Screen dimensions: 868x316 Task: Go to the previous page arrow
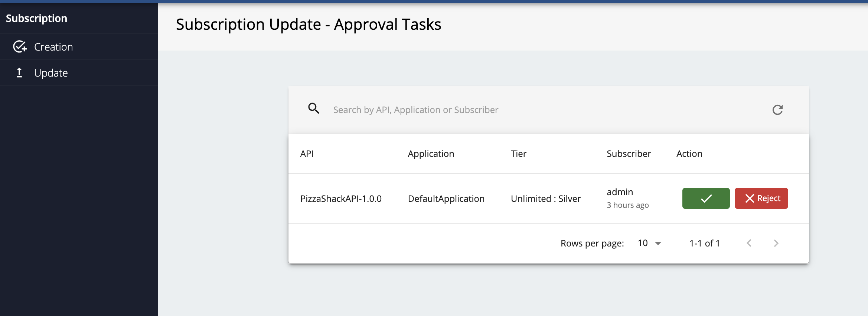(749, 243)
